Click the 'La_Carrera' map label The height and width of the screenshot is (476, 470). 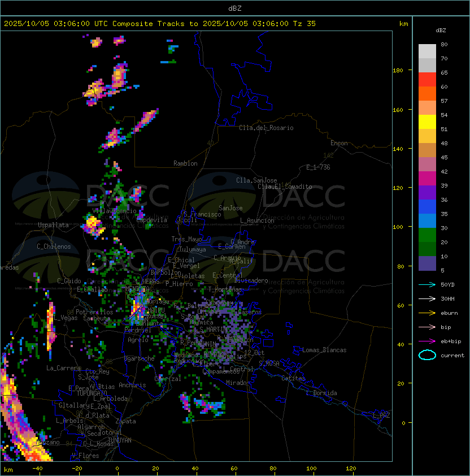[64, 368]
